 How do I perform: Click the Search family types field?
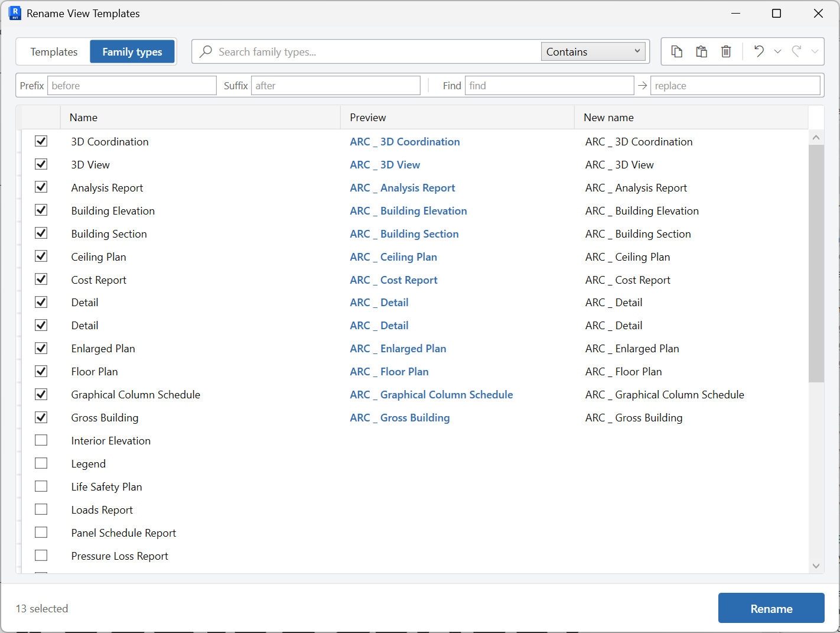378,51
